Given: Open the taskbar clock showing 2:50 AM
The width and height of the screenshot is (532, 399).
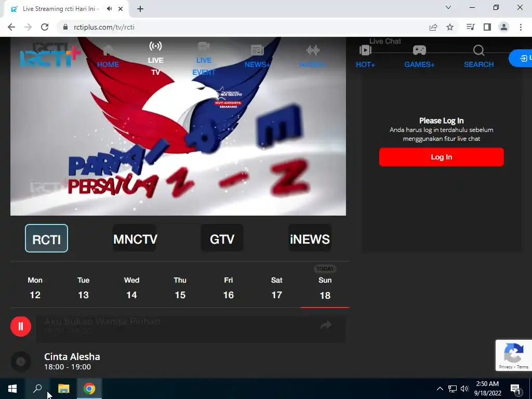Looking at the screenshot, I should pos(487,389).
